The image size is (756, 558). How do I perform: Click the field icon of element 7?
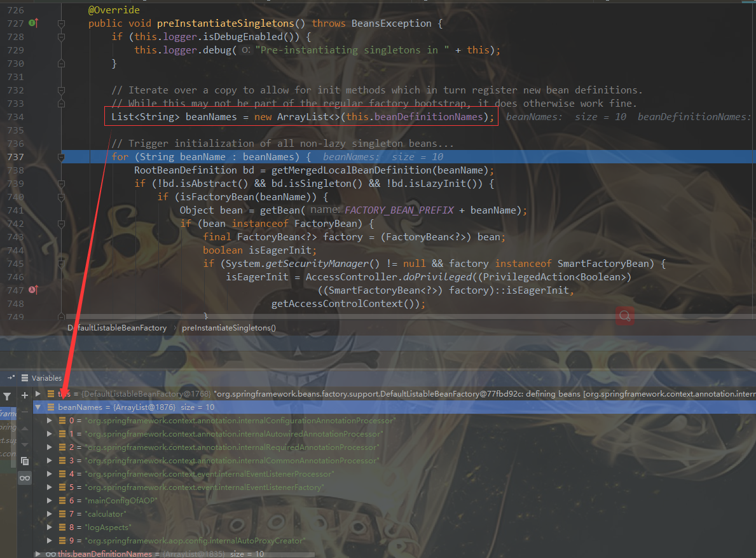(x=62, y=514)
